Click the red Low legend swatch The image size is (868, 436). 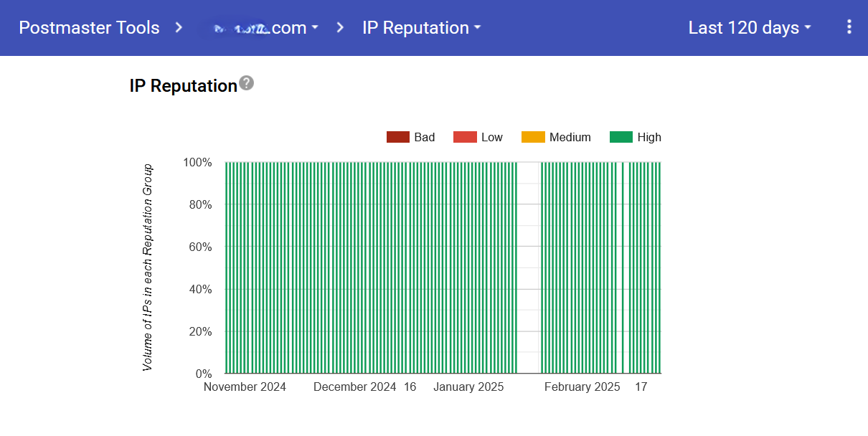click(x=465, y=137)
